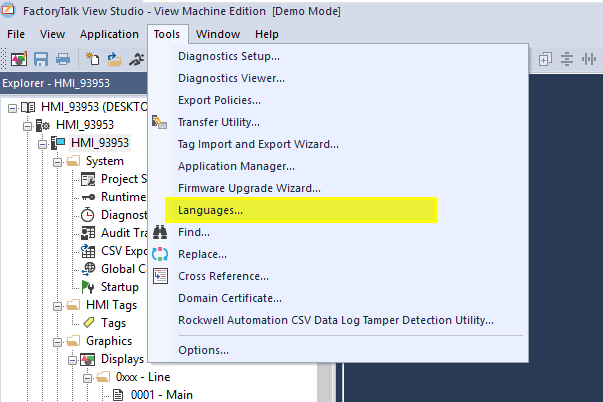Open the View menu
This screenshot has width=603, height=402.
pyautogui.click(x=52, y=34)
